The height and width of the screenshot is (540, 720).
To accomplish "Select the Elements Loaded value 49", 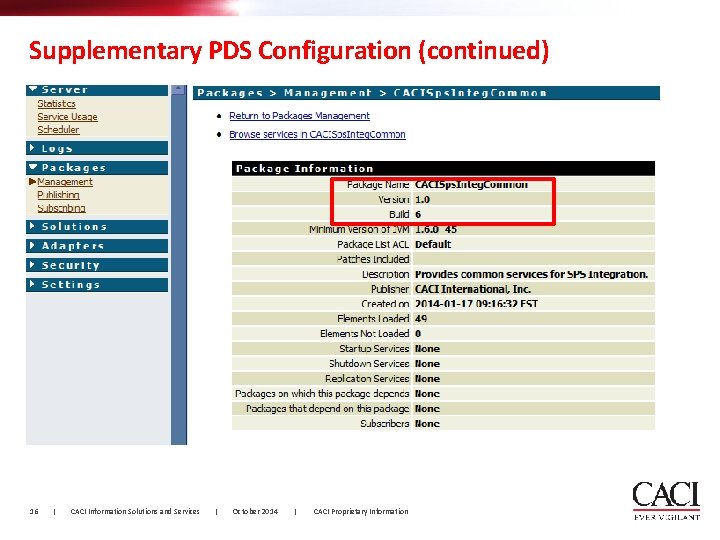I will pyautogui.click(x=421, y=319).
